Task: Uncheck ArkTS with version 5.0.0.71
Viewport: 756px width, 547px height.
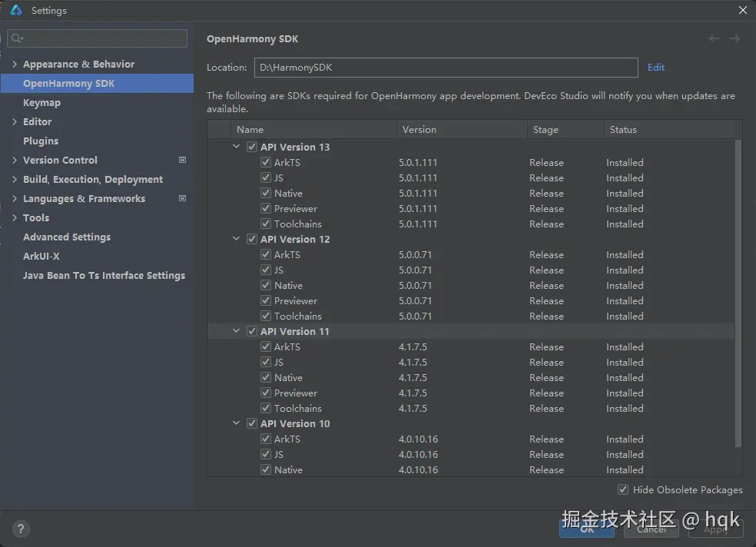Action: (266, 254)
